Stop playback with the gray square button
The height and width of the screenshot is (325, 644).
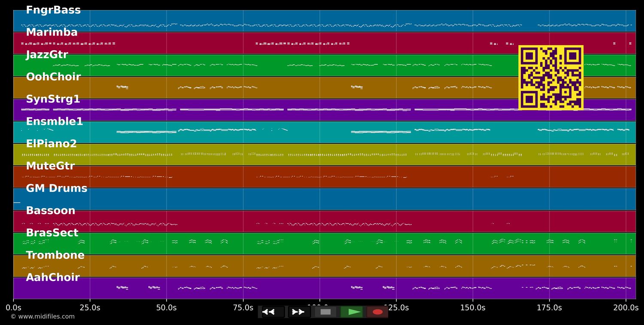click(x=325, y=312)
